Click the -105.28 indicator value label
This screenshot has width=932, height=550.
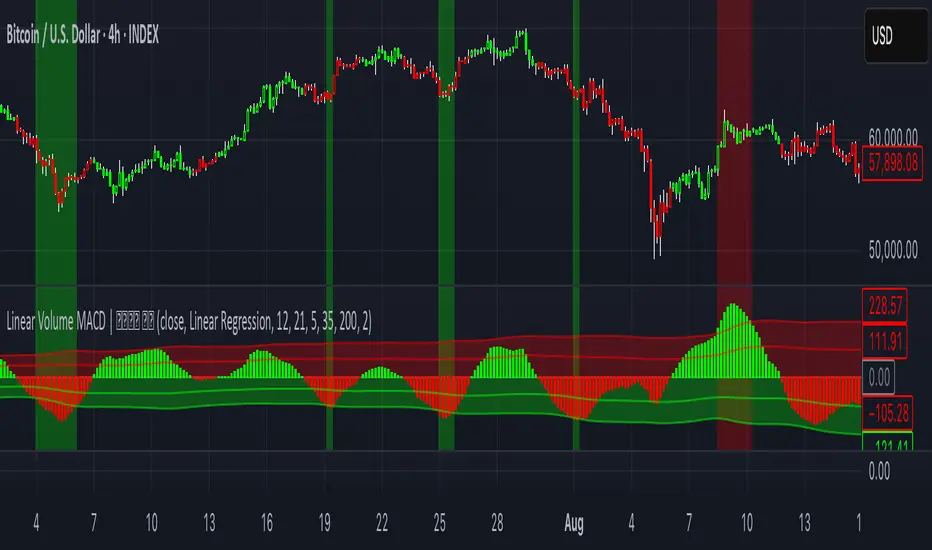[887, 413]
